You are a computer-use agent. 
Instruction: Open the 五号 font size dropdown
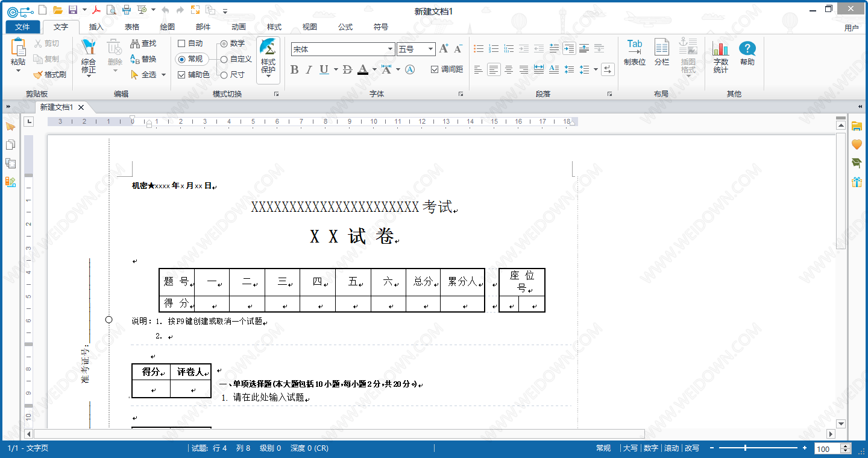(x=431, y=49)
